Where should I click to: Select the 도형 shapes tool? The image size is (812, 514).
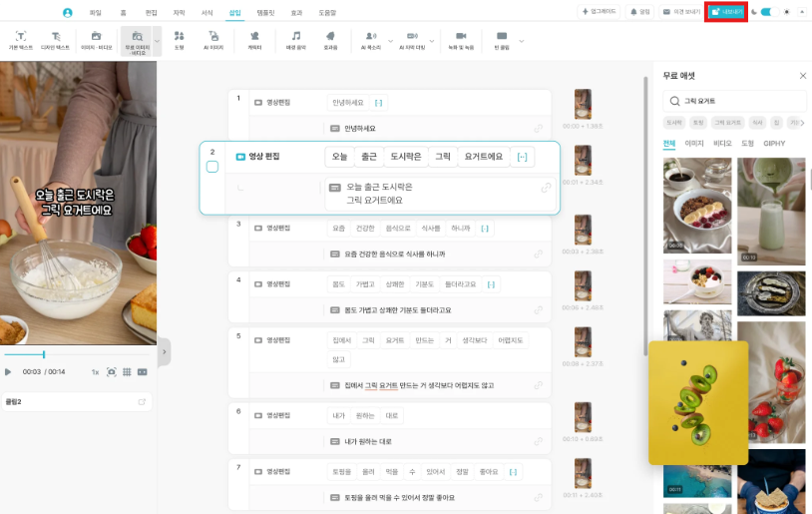click(180, 40)
